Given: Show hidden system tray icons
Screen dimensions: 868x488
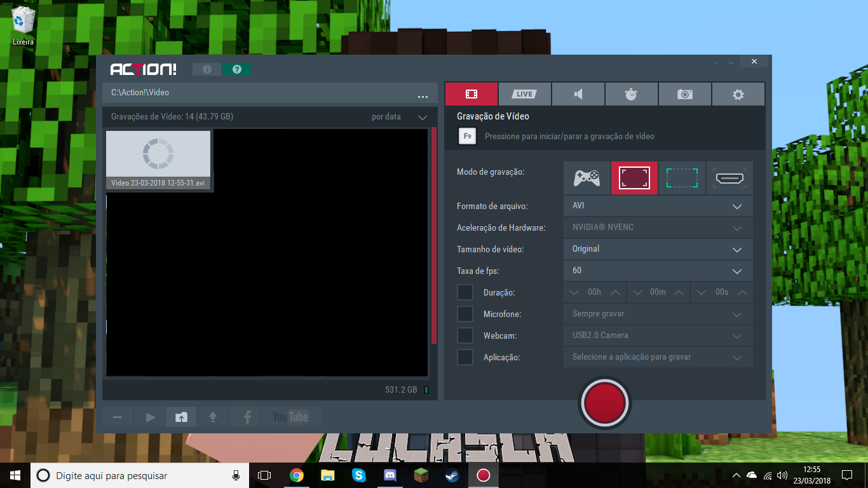Looking at the screenshot, I should 736,475.
